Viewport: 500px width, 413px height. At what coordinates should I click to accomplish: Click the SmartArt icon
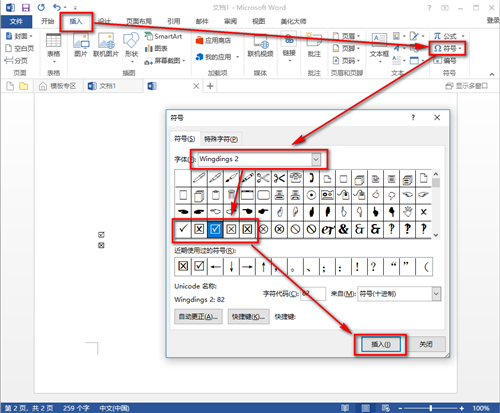click(x=148, y=36)
